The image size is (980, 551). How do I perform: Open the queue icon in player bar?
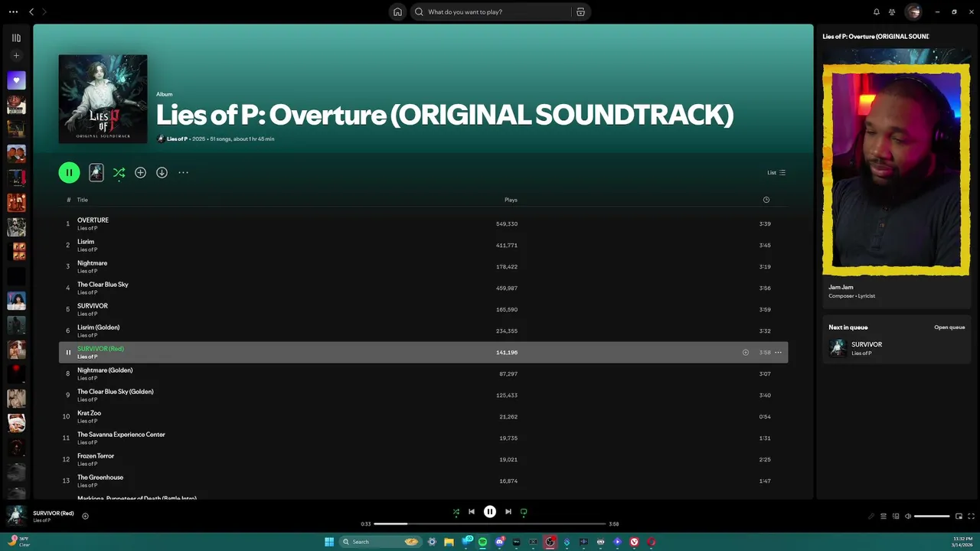[x=884, y=517]
